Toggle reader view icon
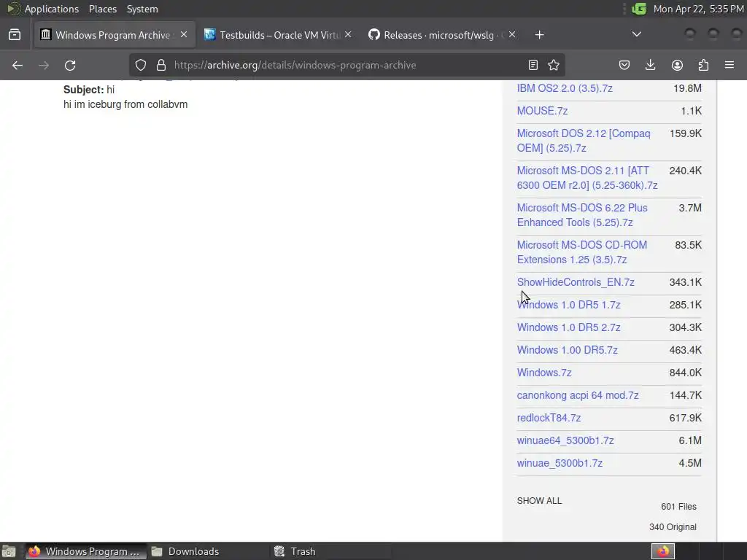 533,65
